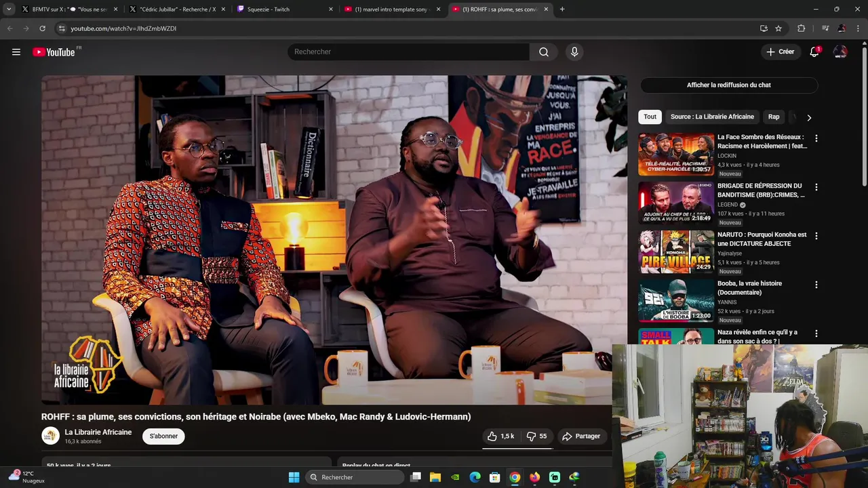Screen dimensions: 868x488
Task: Open the Chrome three-dot menu
Action: tap(859, 28)
